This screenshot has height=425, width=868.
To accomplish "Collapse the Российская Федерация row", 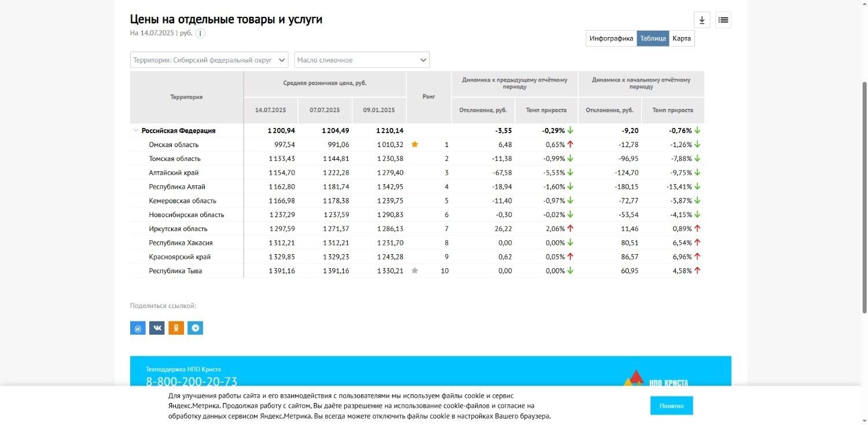I will 136,131.
